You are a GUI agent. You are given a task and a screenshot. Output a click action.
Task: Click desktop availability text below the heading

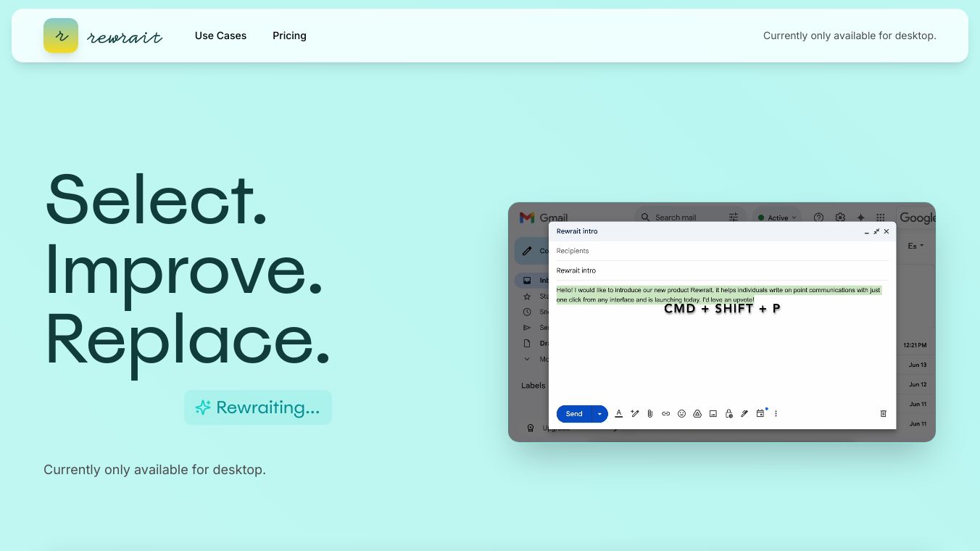click(x=154, y=470)
